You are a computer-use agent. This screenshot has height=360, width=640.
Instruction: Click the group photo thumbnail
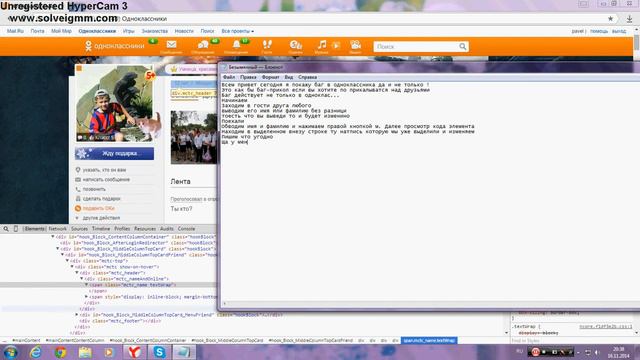coord(194,137)
